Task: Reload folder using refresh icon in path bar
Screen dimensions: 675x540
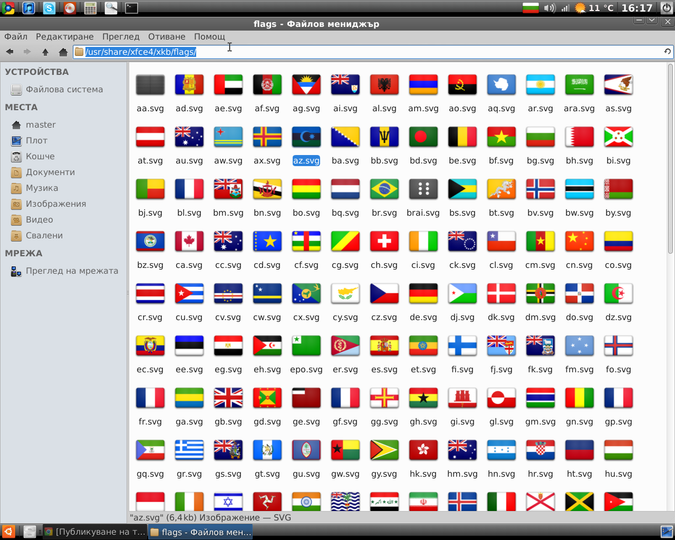Action: click(x=667, y=52)
